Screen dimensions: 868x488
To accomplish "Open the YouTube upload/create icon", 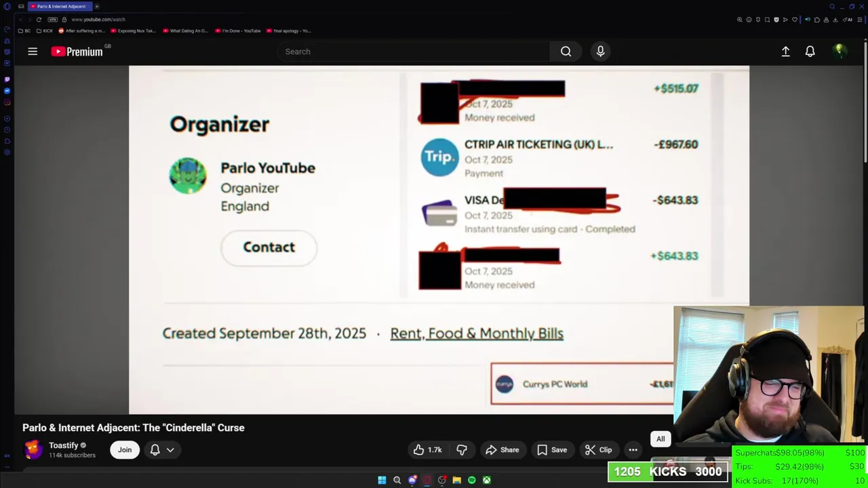I will (785, 52).
